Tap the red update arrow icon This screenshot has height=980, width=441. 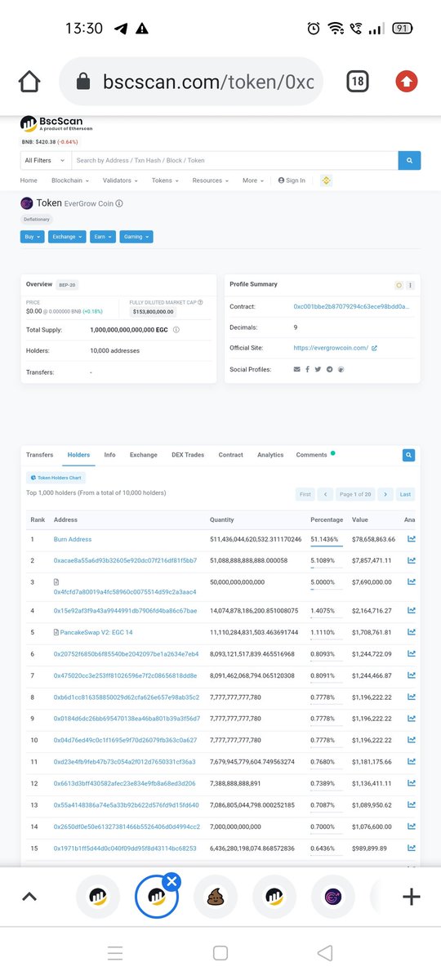tap(406, 81)
